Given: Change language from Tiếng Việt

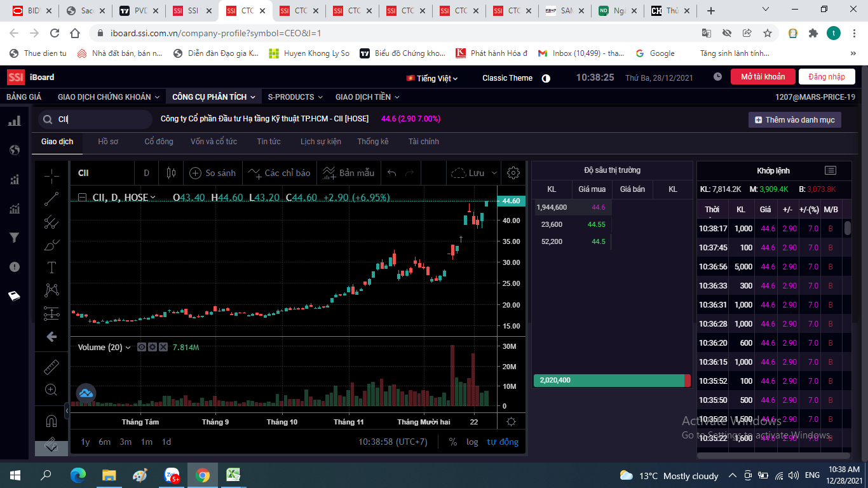Looking at the screenshot, I should pyautogui.click(x=432, y=78).
